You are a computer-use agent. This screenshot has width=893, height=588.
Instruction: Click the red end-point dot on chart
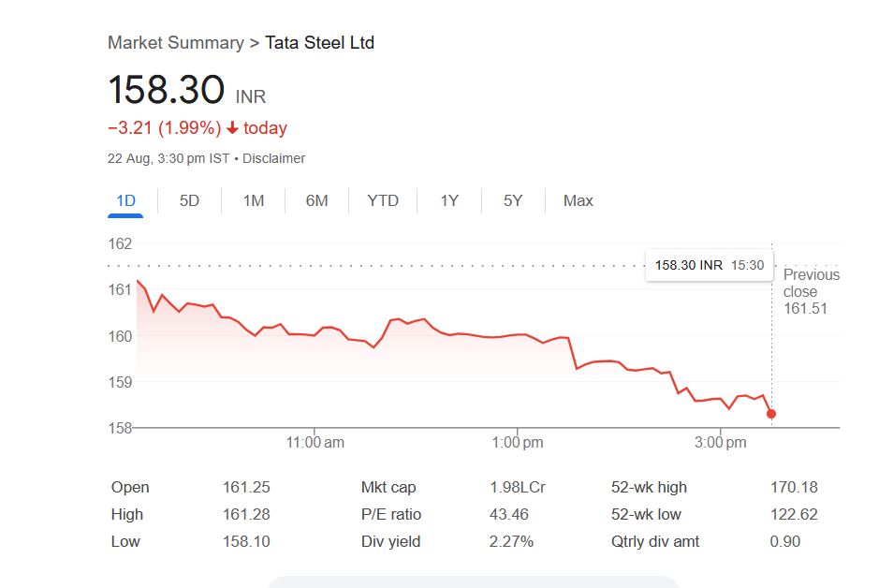point(771,414)
